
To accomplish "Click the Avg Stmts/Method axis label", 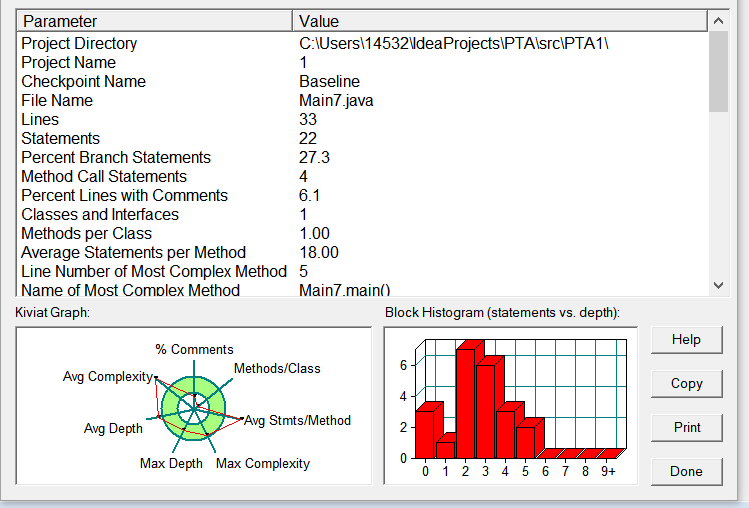I will point(298,421).
